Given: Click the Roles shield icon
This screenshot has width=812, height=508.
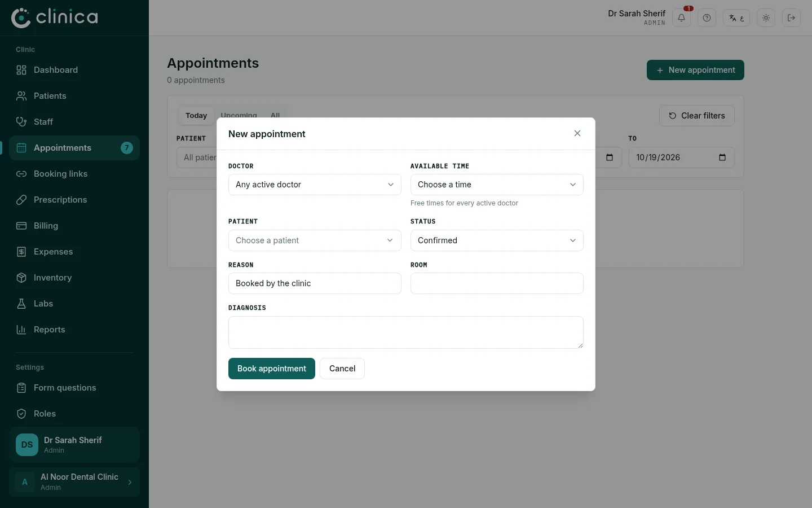Looking at the screenshot, I should 21,414.
